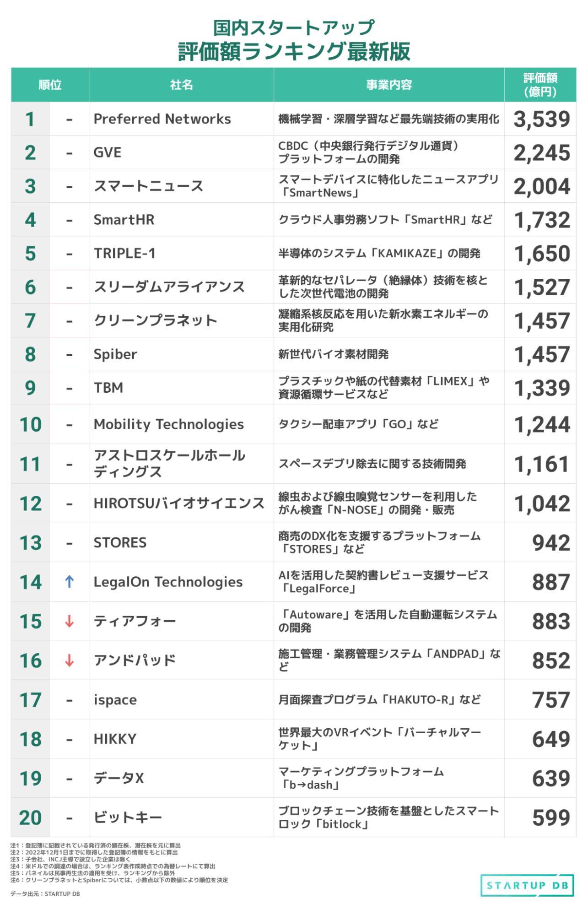Select the 事業内容 column header
This screenshot has height=915, width=588.
tap(389, 85)
